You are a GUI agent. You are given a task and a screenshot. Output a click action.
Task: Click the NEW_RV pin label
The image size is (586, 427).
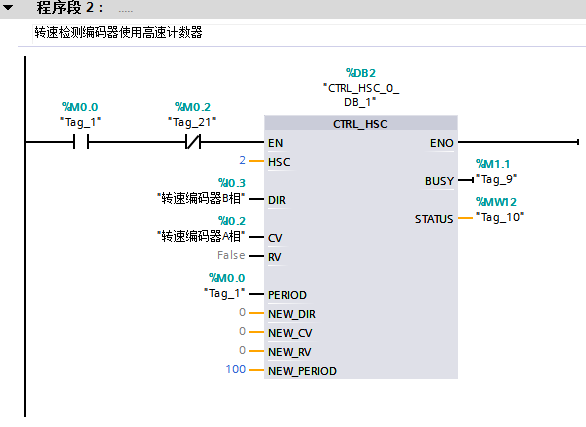pyautogui.click(x=290, y=353)
